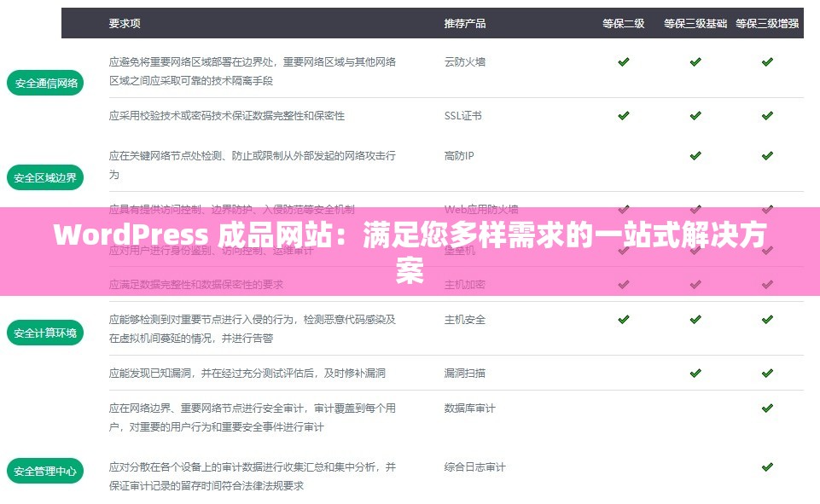
Task: Click the 等保三级增强 checkmark for 漏洞扫描
Action: click(765, 373)
